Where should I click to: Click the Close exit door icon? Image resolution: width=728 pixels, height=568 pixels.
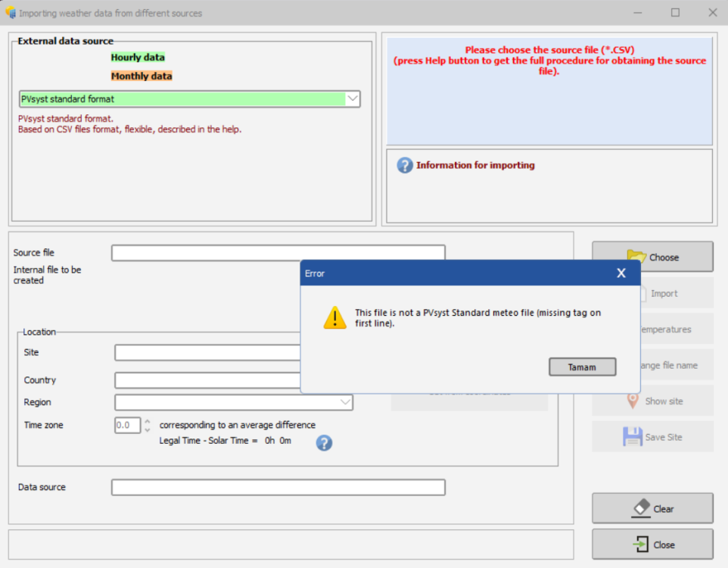click(x=640, y=545)
